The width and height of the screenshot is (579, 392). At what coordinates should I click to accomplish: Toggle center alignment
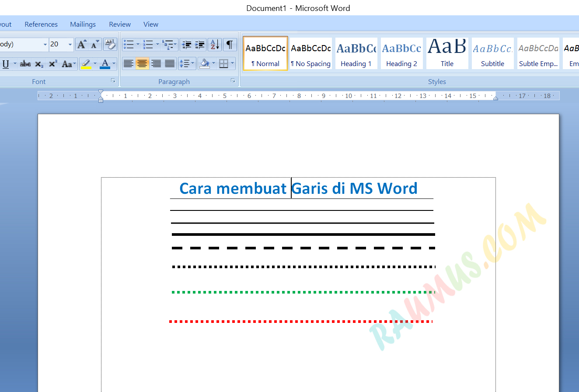click(x=142, y=64)
